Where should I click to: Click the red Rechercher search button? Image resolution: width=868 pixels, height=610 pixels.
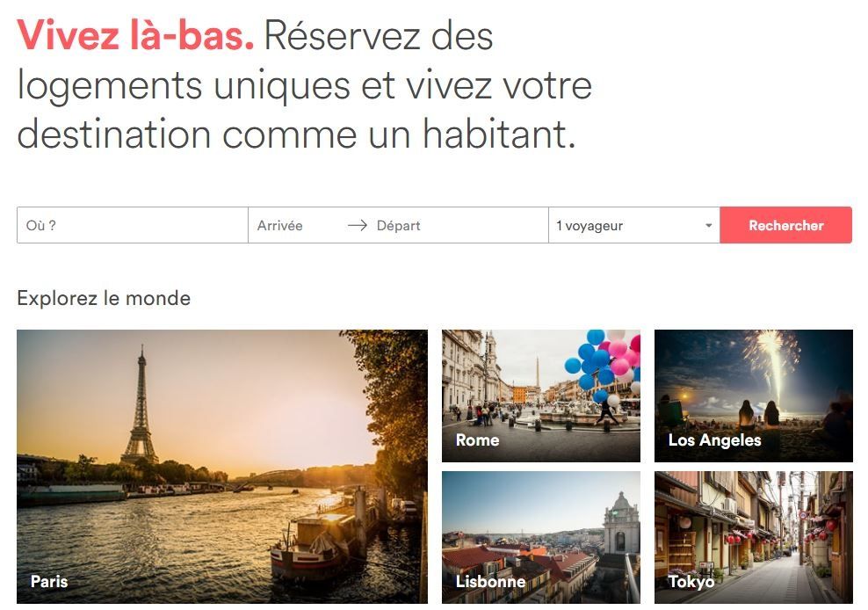tap(785, 225)
